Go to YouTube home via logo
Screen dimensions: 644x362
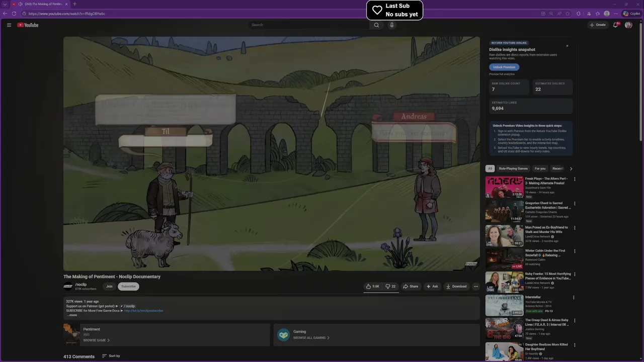point(28,25)
